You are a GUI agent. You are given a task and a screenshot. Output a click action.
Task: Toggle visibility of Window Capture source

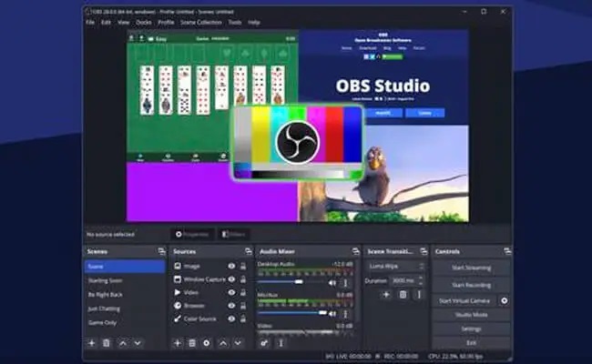pyautogui.click(x=231, y=279)
